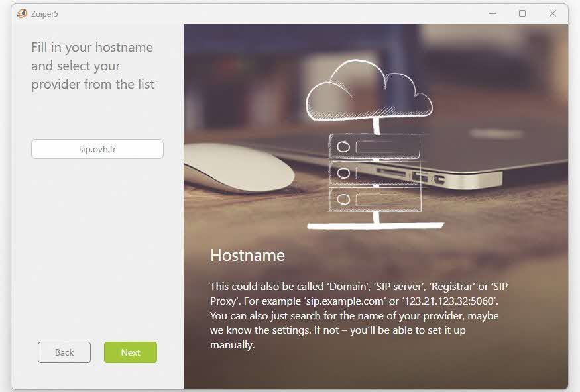580x392 pixels.
Task: Click the 'Hostname' heading text
Action: tap(247, 256)
